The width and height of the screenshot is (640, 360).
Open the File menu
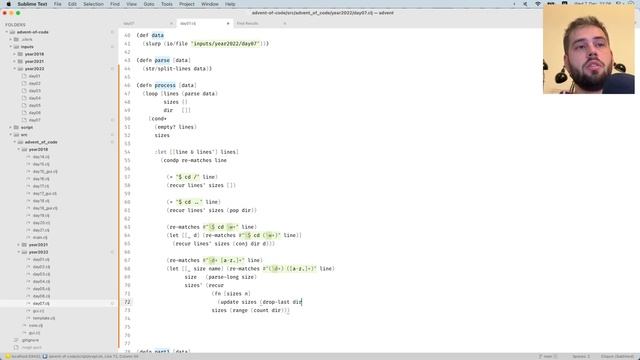[x=58, y=4]
